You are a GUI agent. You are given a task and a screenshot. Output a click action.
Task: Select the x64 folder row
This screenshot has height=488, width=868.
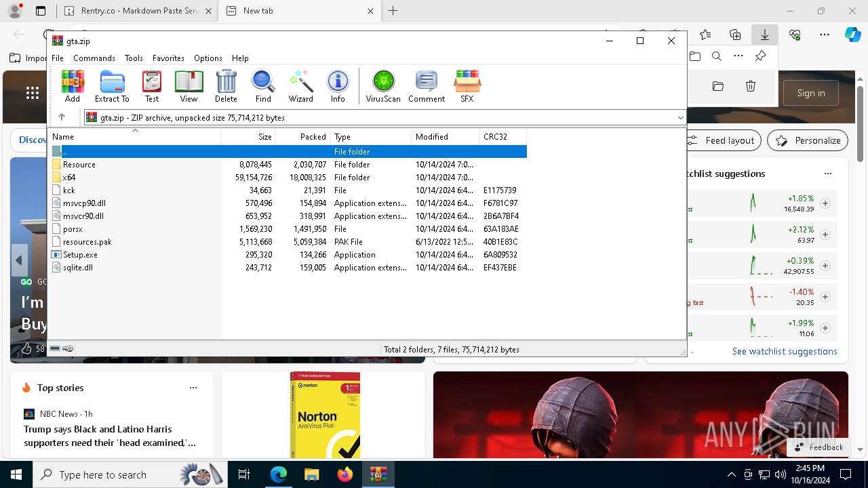[x=288, y=178]
